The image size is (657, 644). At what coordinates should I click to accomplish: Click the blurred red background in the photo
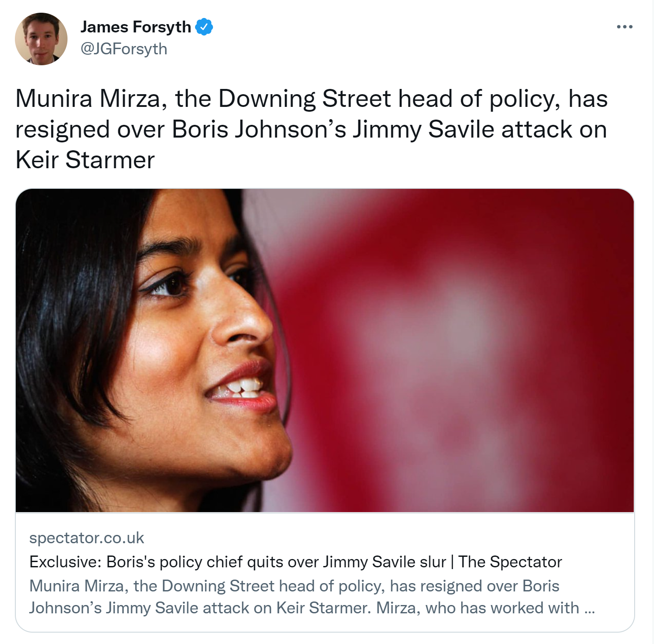pyautogui.click(x=460, y=350)
